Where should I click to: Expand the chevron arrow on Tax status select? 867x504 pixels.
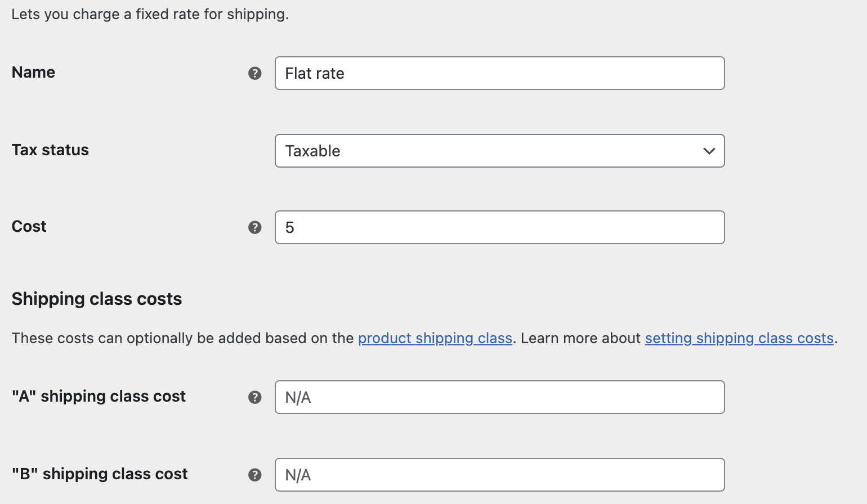[709, 151]
